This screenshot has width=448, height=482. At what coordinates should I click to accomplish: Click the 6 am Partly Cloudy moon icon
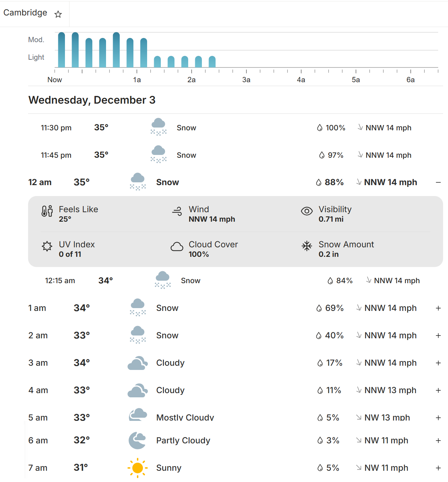[137, 441]
